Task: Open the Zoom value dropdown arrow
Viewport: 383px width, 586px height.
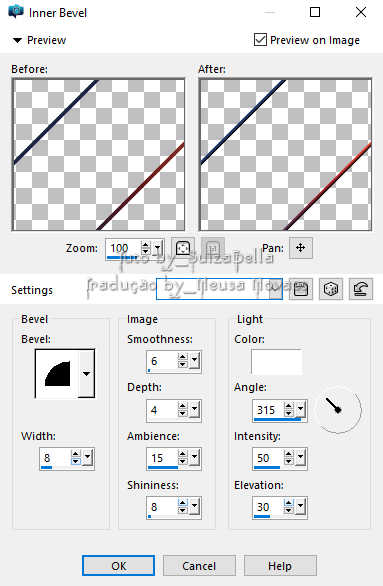Action: [x=158, y=248]
